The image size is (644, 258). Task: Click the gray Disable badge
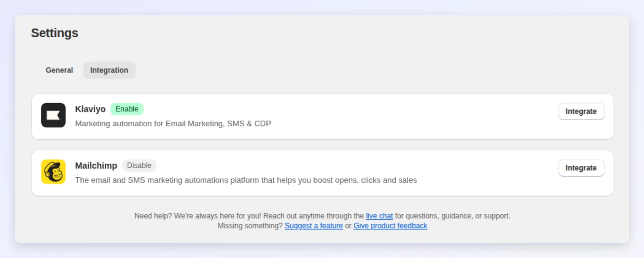click(139, 165)
